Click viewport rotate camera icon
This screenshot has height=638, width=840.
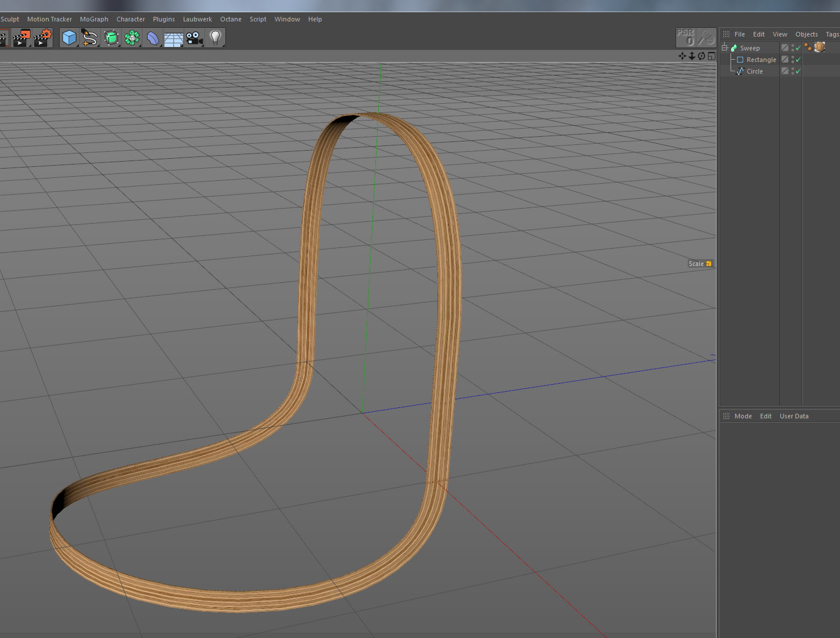[x=702, y=56]
